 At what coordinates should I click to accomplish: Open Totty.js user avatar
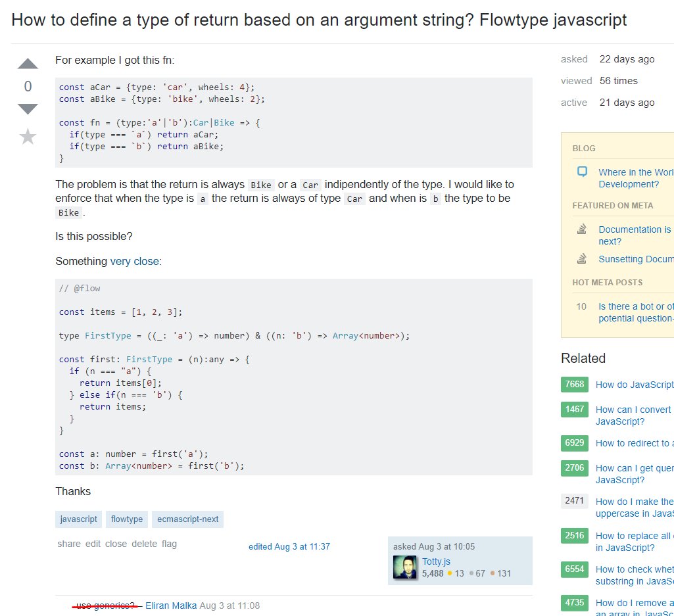405,567
